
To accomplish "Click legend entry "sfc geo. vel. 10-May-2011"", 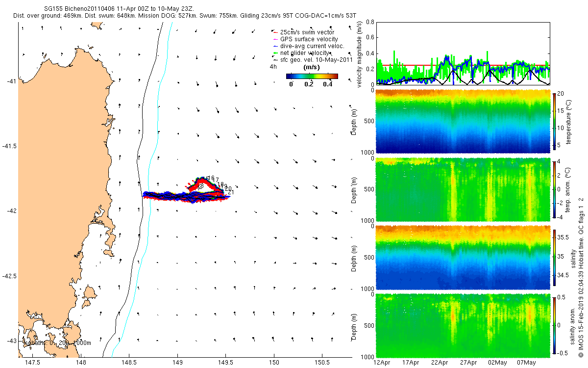I will click(x=317, y=59).
